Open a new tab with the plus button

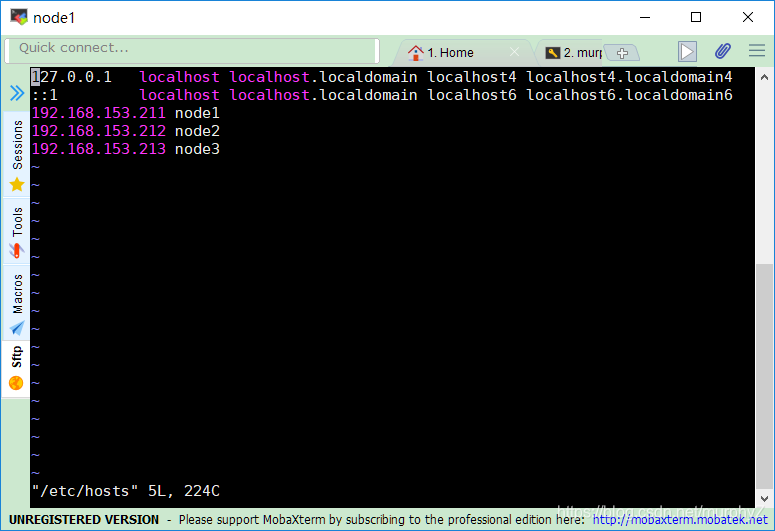point(622,53)
